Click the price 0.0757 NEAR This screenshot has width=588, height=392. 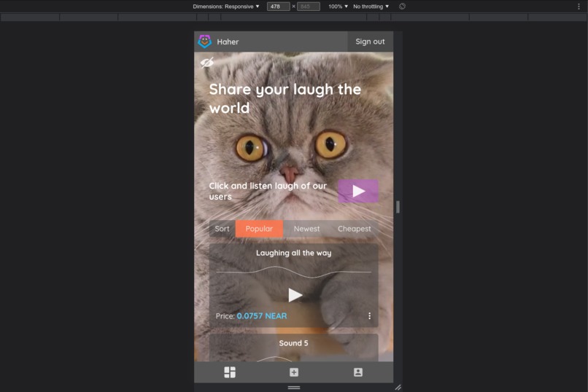[x=262, y=316]
